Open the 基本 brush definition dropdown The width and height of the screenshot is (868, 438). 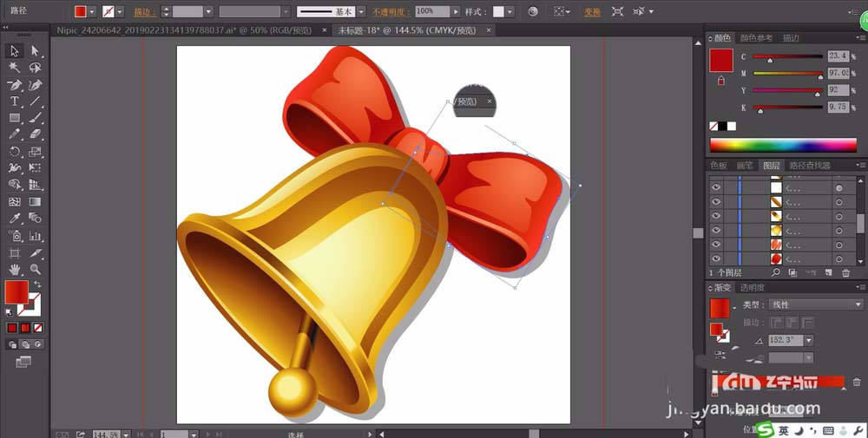pyautogui.click(x=361, y=11)
